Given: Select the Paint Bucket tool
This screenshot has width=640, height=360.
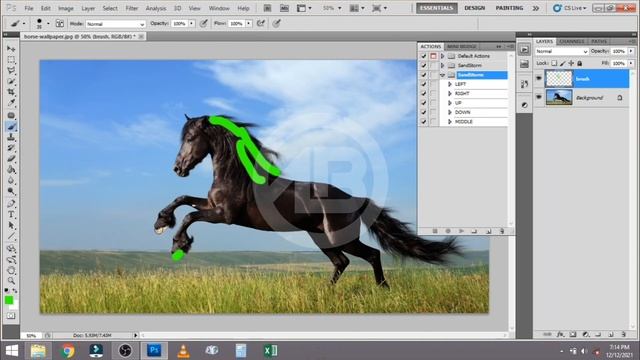Looking at the screenshot, I should (11, 170).
